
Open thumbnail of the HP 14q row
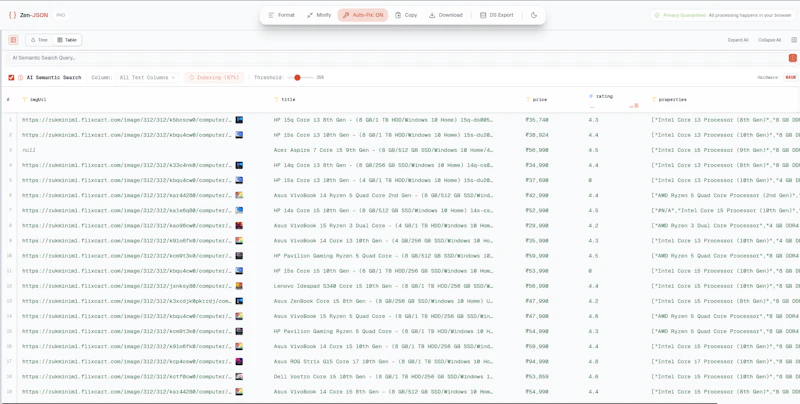point(239,165)
